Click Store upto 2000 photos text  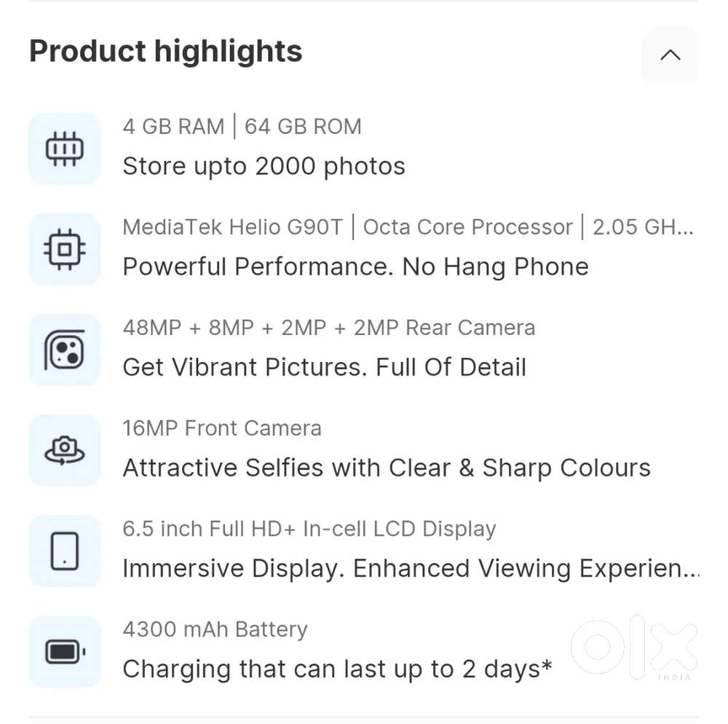(264, 165)
